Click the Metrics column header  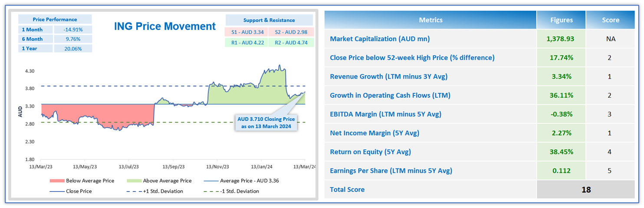pyautogui.click(x=430, y=20)
